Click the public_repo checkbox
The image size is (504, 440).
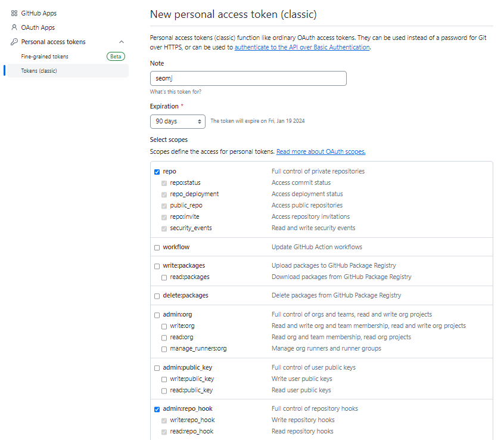[x=164, y=206]
